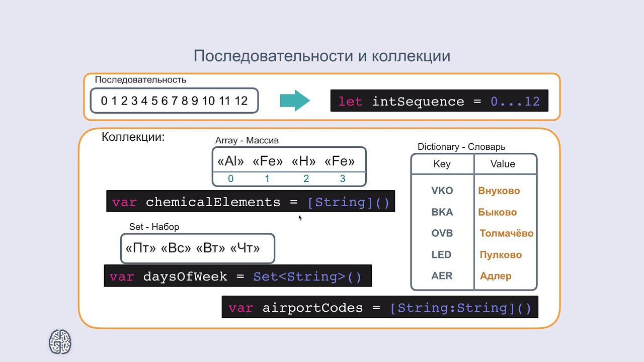This screenshot has width=644, height=362.
Task: Click the «Al» array element
Action: click(230, 161)
